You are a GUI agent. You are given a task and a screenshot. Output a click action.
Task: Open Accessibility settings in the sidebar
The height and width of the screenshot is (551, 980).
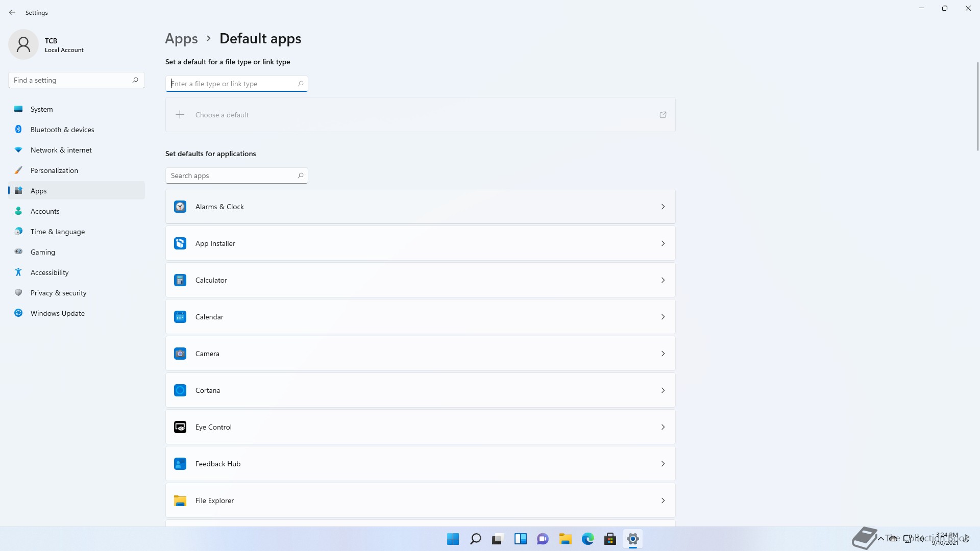click(77, 272)
